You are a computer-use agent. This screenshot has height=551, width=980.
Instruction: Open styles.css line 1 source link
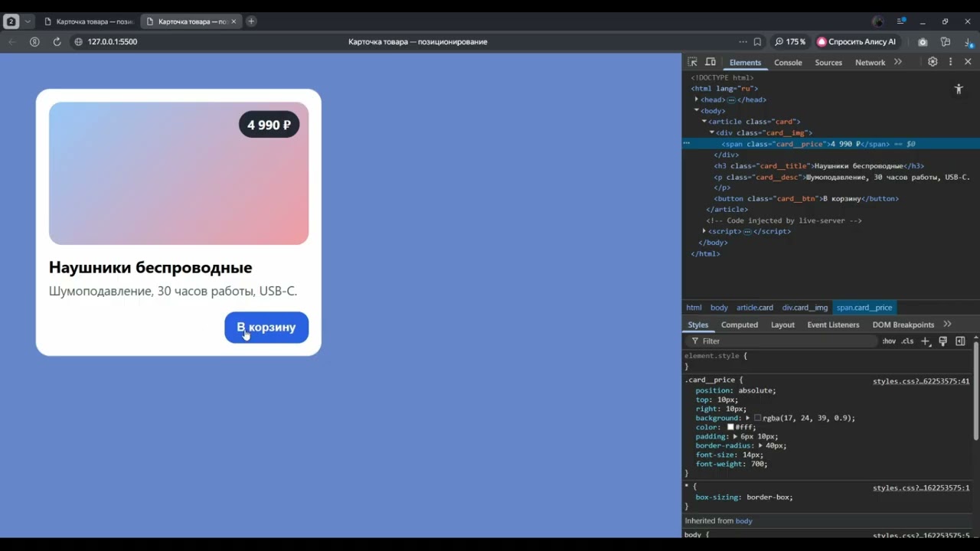(921, 487)
